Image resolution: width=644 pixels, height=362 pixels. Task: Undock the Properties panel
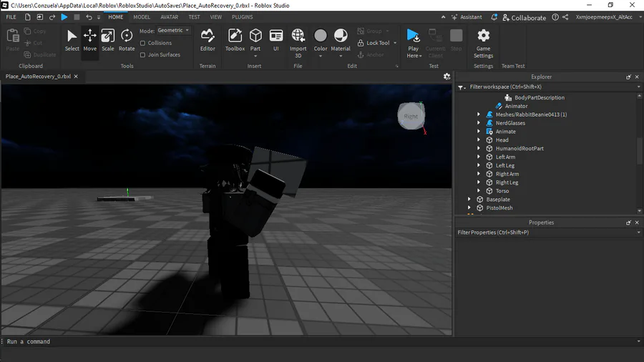(x=628, y=222)
